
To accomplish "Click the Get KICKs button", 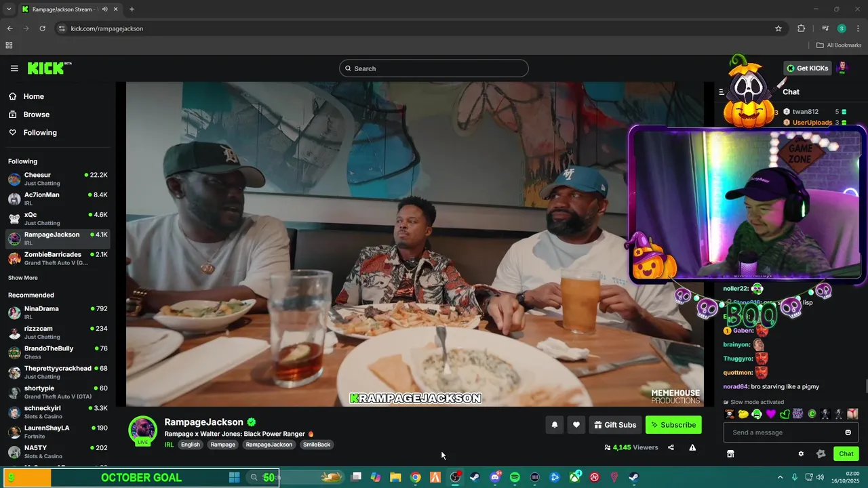I will click(x=807, y=68).
